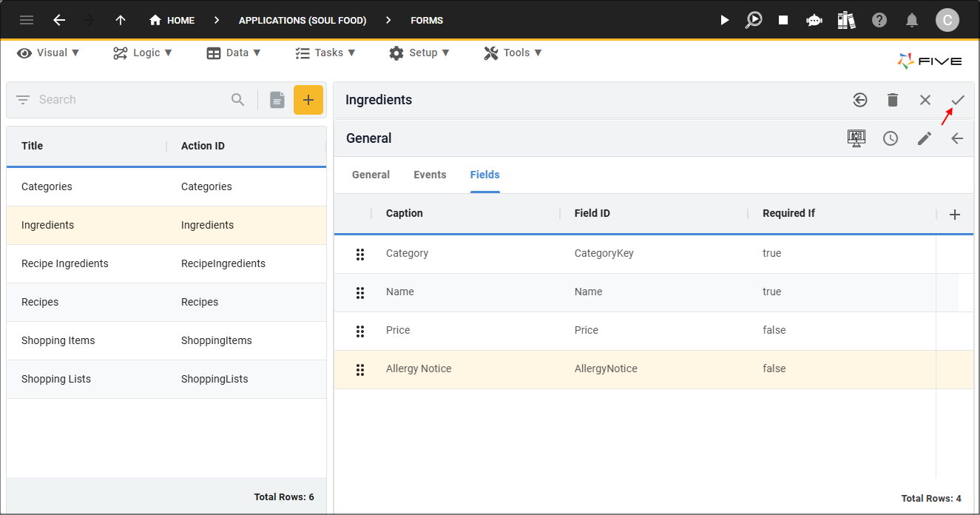Select the Ingredients form row
Screen dimensions: 980x515
[x=166, y=225]
